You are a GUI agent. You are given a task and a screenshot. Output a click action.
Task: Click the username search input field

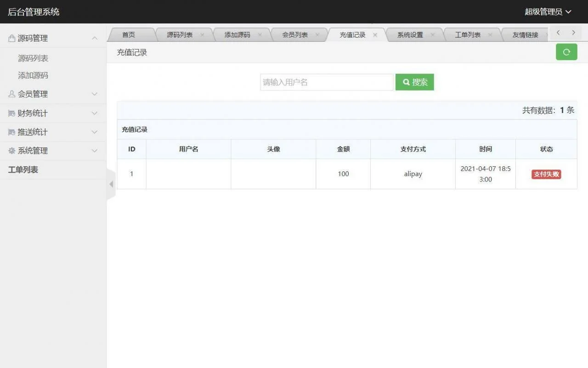tap(326, 82)
